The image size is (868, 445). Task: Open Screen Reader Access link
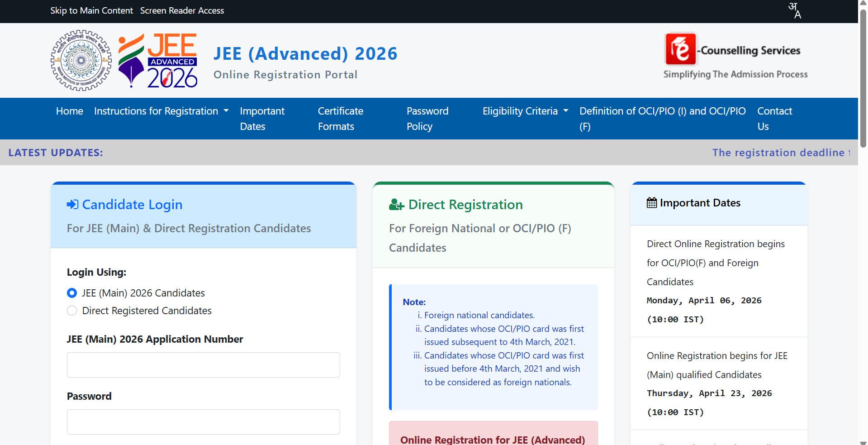coord(182,10)
